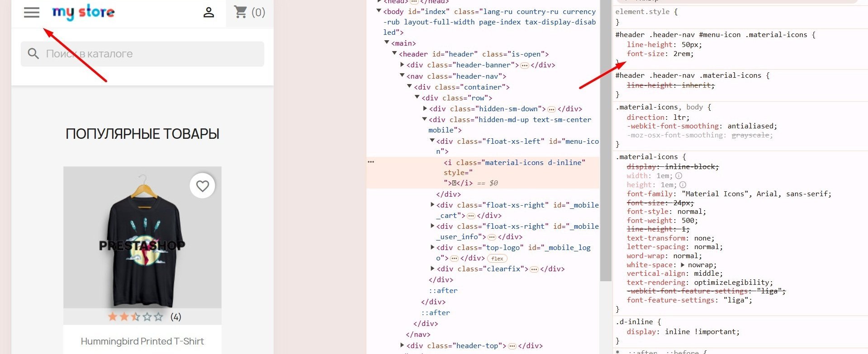Click text-rendering optimizeLegibility declaration

700,283
